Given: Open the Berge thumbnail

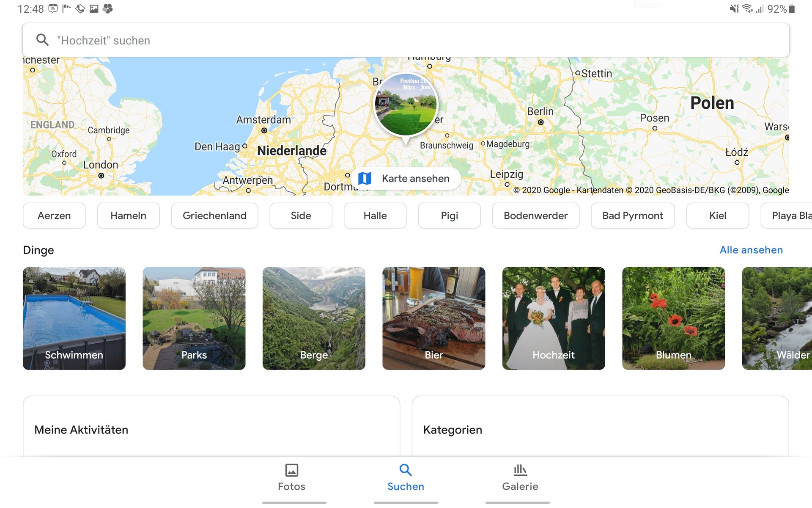Looking at the screenshot, I should tap(314, 318).
